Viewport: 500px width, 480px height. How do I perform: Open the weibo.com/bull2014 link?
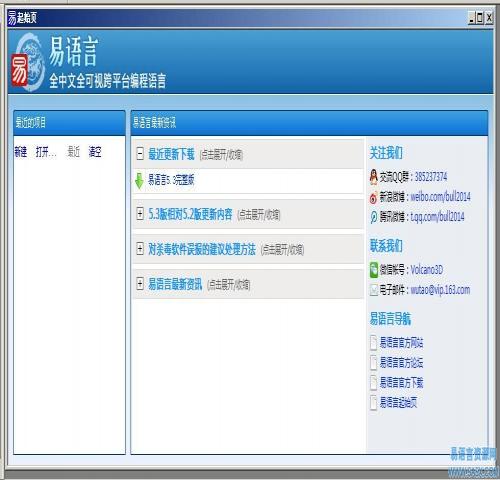tap(440, 197)
